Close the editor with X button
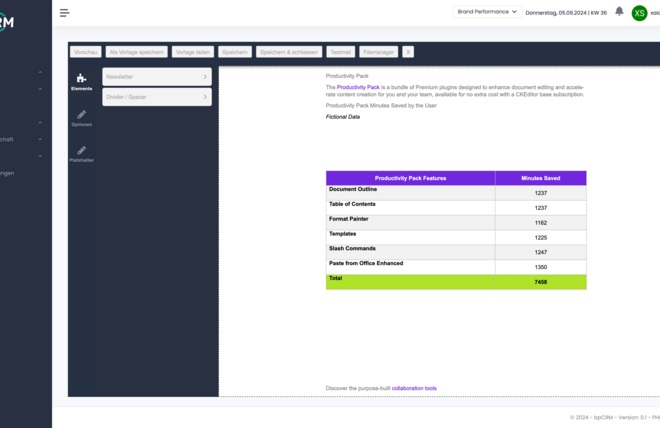660x428 pixels. click(x=408, y=52)
